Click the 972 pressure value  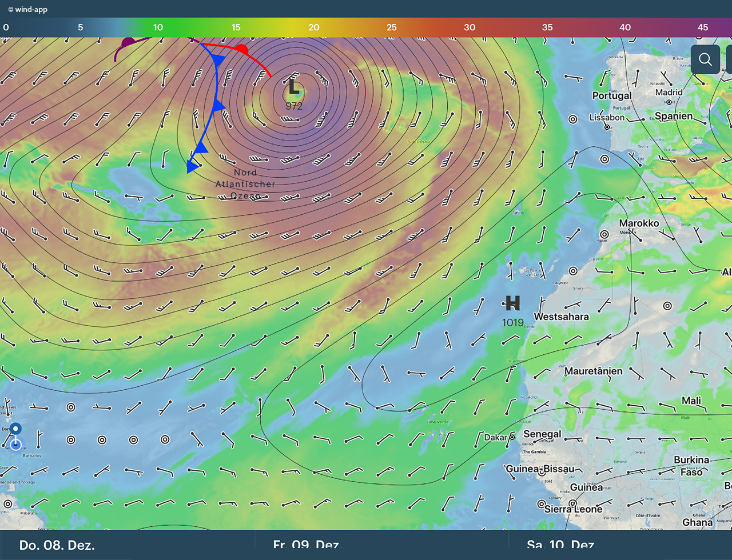(x=294, y=106)
